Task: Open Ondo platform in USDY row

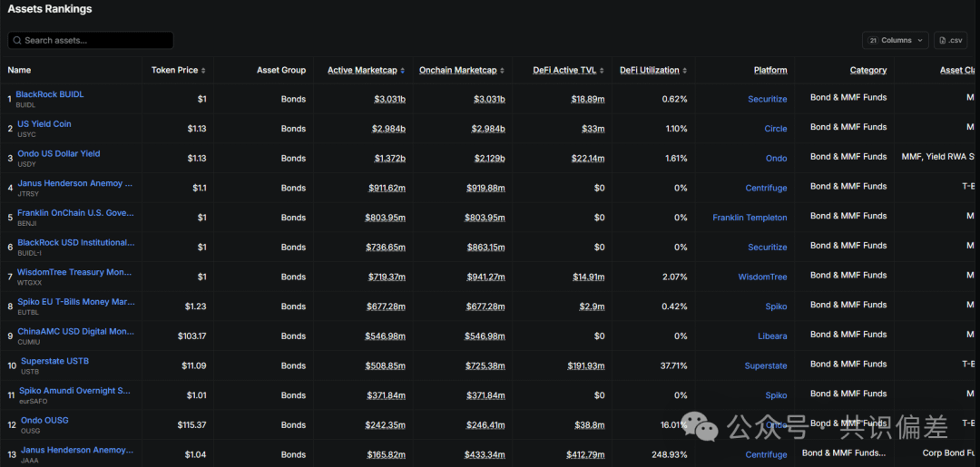Action: [x=776, y=159]
